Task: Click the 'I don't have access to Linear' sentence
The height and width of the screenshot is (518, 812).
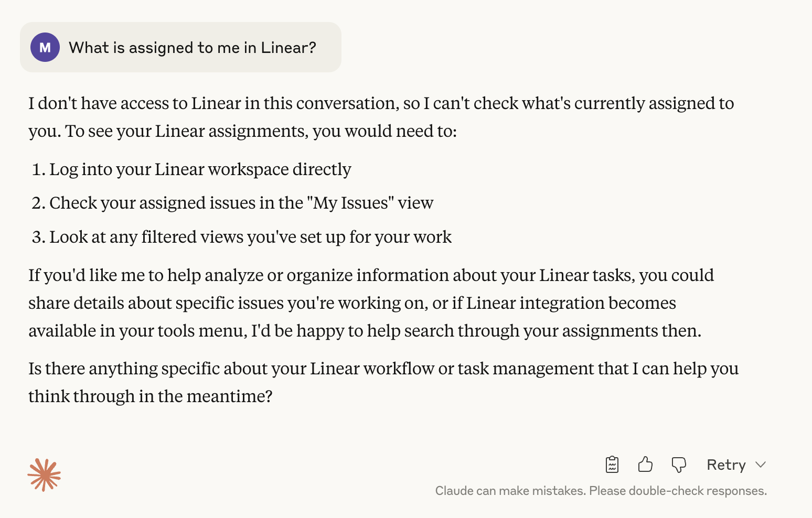Action: pyautogui.click(x=381, y=103)
